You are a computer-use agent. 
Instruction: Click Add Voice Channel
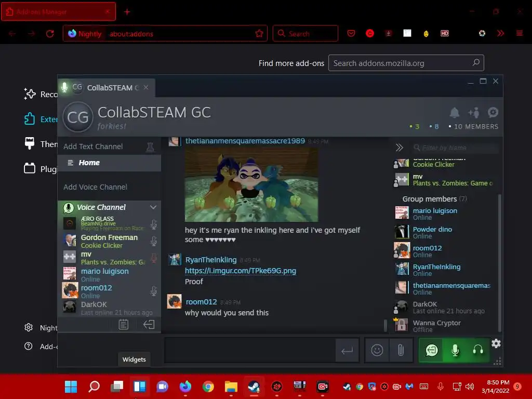(96, 187)
